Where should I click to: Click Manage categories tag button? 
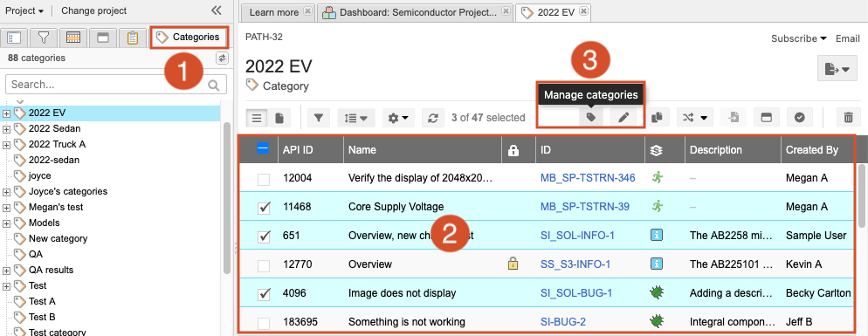click(x=591, y=117)
